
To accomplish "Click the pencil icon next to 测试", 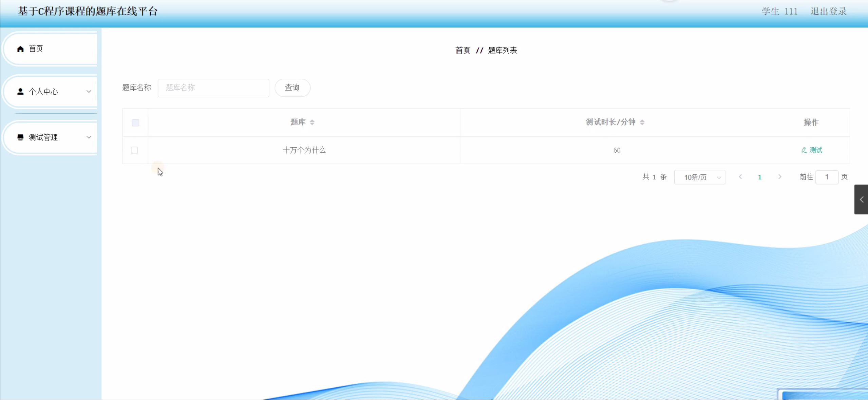I will [804, 150].
